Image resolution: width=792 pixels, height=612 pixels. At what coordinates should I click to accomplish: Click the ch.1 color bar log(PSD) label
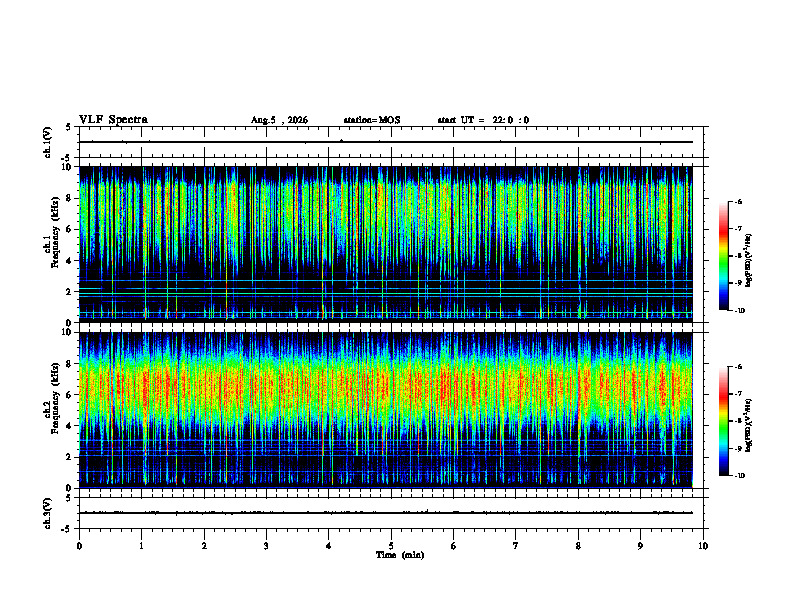pos(749,260)
